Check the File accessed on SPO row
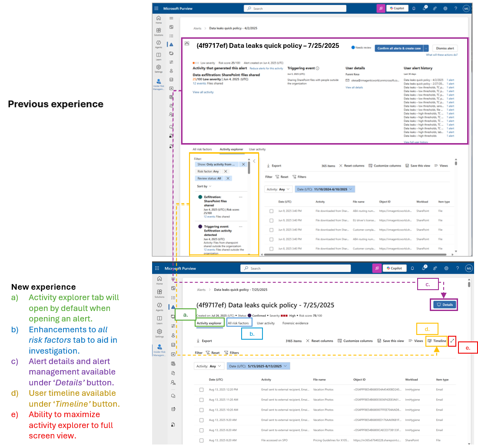Screen dimensions: 478x448 click(x=202, y=440)
